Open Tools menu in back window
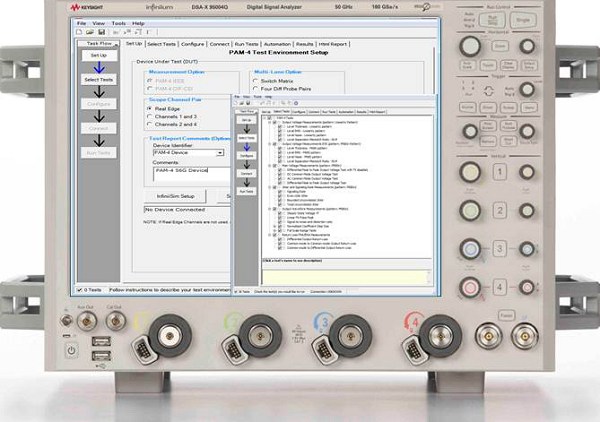 pos(119,23)
